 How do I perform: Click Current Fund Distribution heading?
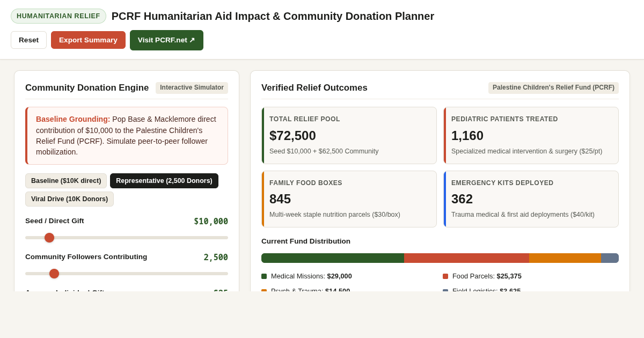(306, 241)
